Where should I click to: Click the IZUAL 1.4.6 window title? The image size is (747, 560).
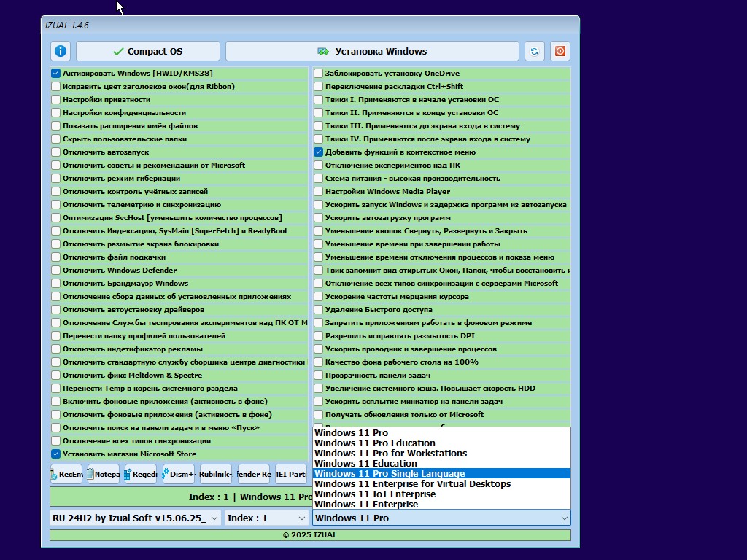pos(67,26)
